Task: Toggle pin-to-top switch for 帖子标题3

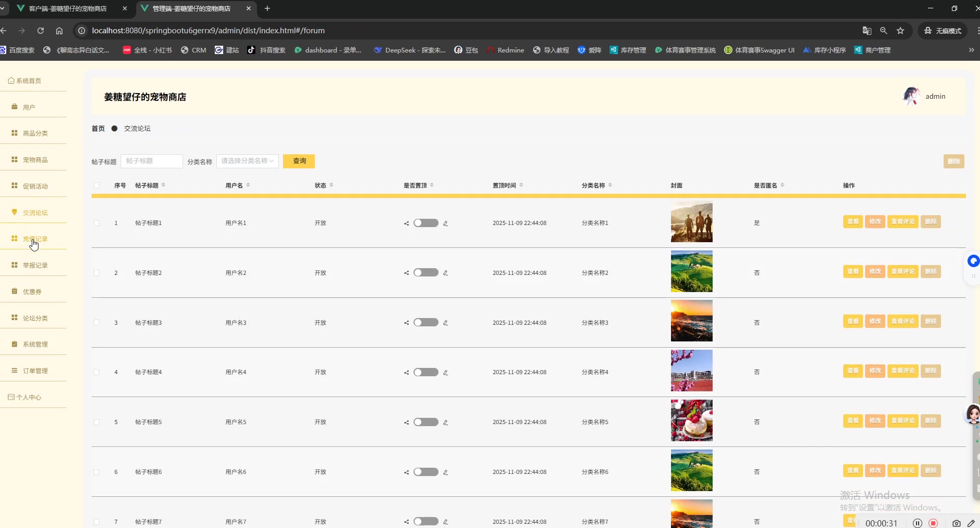Action: 425,323
